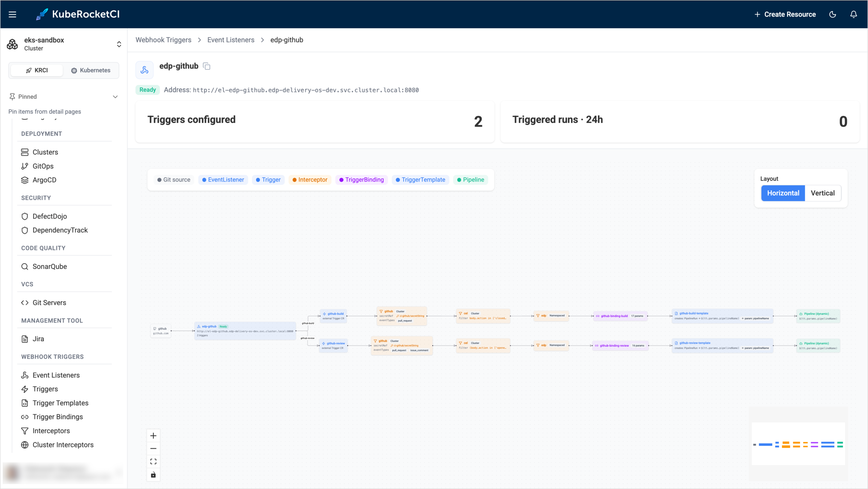Open the notifications bell
The height and width of the screenshot is (489, 868).
pos(854,14)
